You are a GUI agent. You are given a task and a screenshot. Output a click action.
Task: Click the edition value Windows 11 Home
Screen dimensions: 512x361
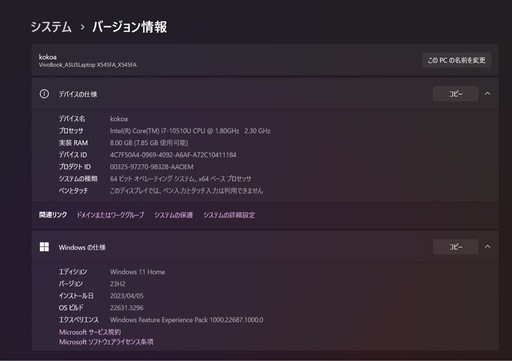[137, 272]
